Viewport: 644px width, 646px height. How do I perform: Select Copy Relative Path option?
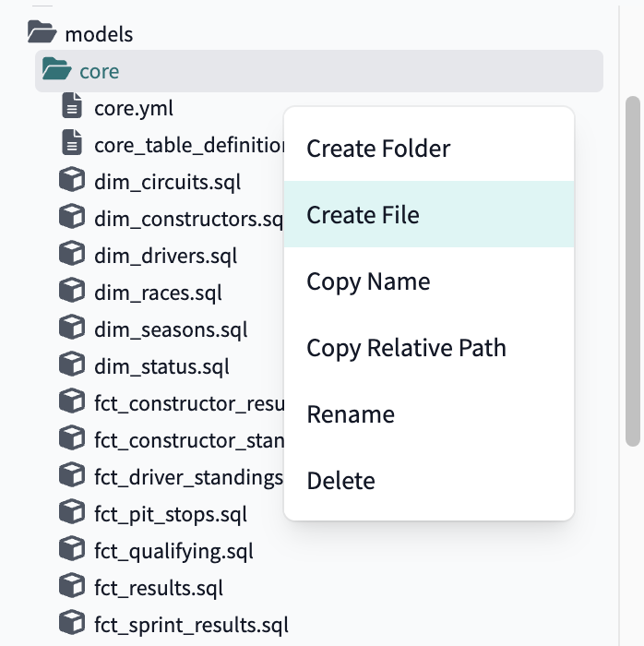click(x=429, y=348)
